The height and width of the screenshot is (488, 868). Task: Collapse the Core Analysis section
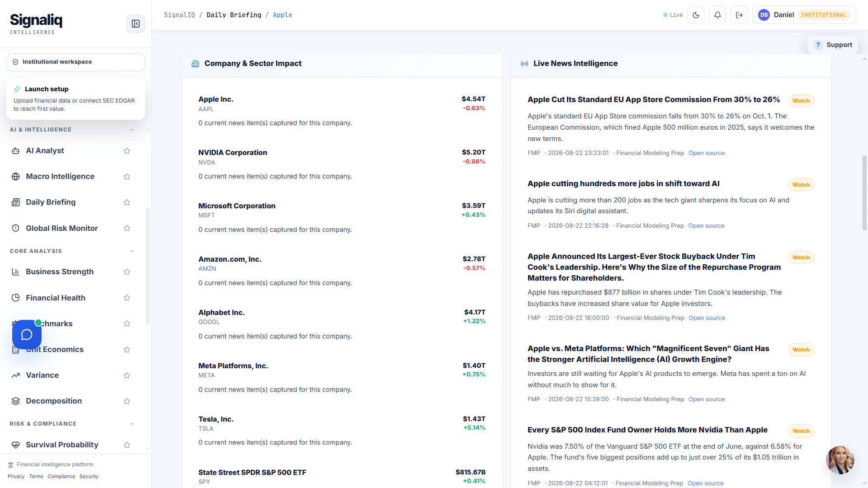pyautogui.click(x=132, y=251)
